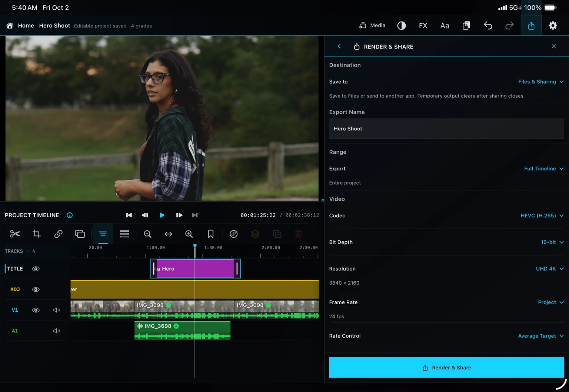Play the timeline
The height and width of the screenshot is (392, 569).
click(x=162, y=215)
